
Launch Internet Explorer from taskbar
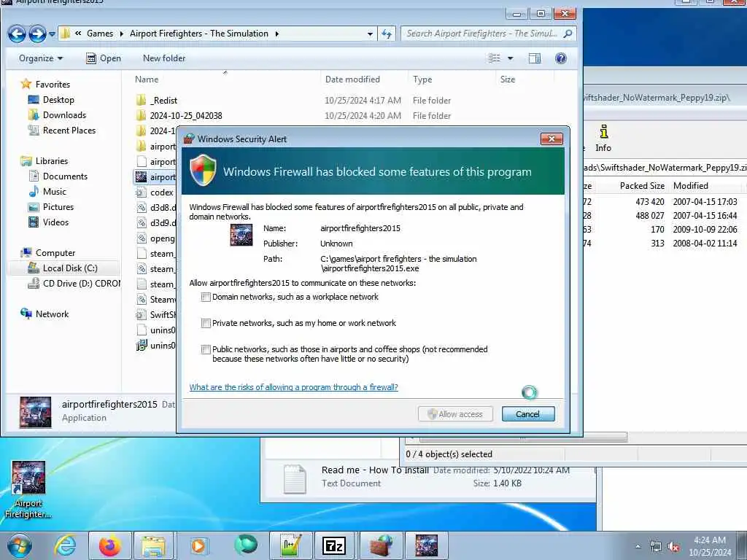pyautogui.click(x=65, y=545)
